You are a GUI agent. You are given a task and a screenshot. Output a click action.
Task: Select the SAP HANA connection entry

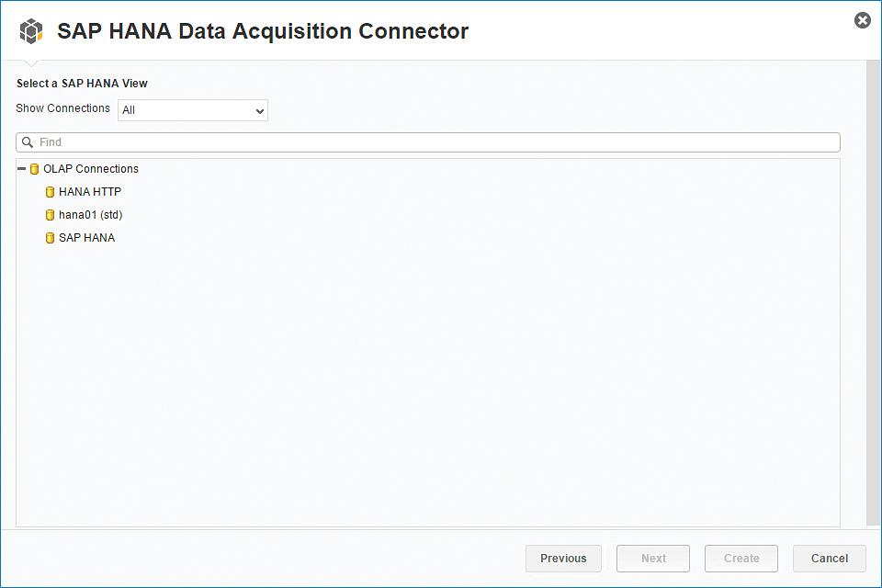(86, 238)
